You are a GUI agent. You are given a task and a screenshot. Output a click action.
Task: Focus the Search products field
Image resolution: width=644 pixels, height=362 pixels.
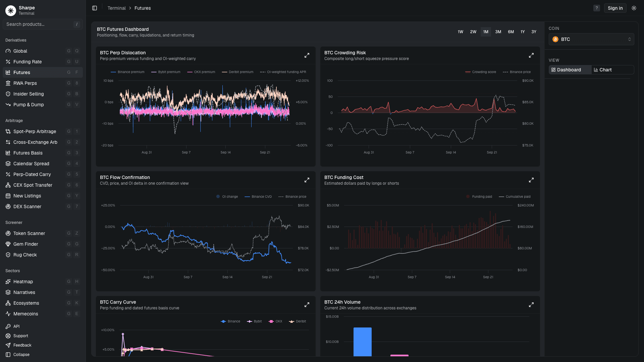[x=43, y=24]
